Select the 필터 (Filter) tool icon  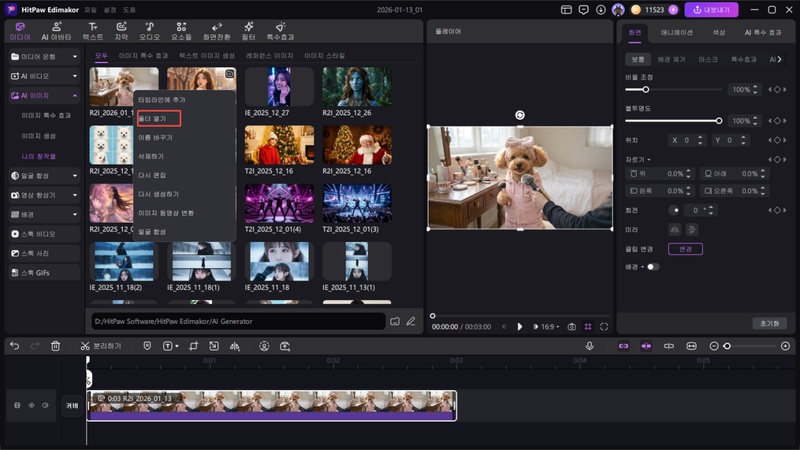(x=248, y=30)
